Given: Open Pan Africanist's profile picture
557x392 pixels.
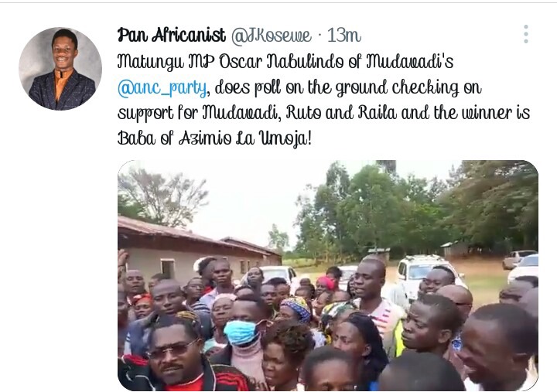Looking at the screenshot, I should tap(60, 69).
